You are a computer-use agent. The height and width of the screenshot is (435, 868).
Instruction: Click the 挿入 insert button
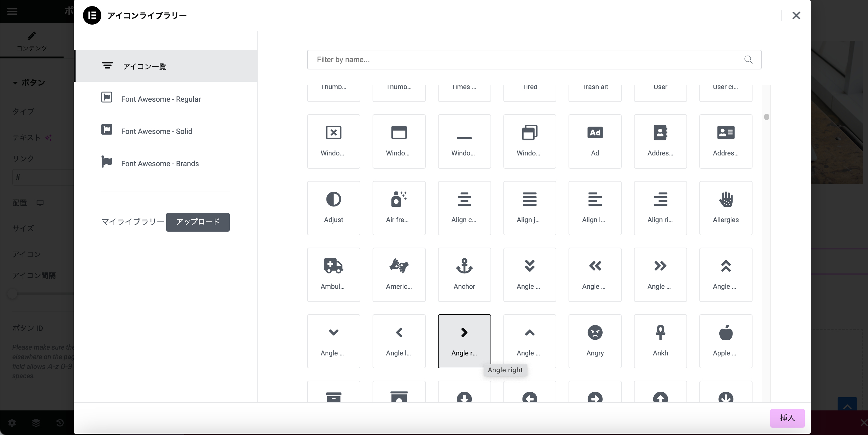click(787, 418)
